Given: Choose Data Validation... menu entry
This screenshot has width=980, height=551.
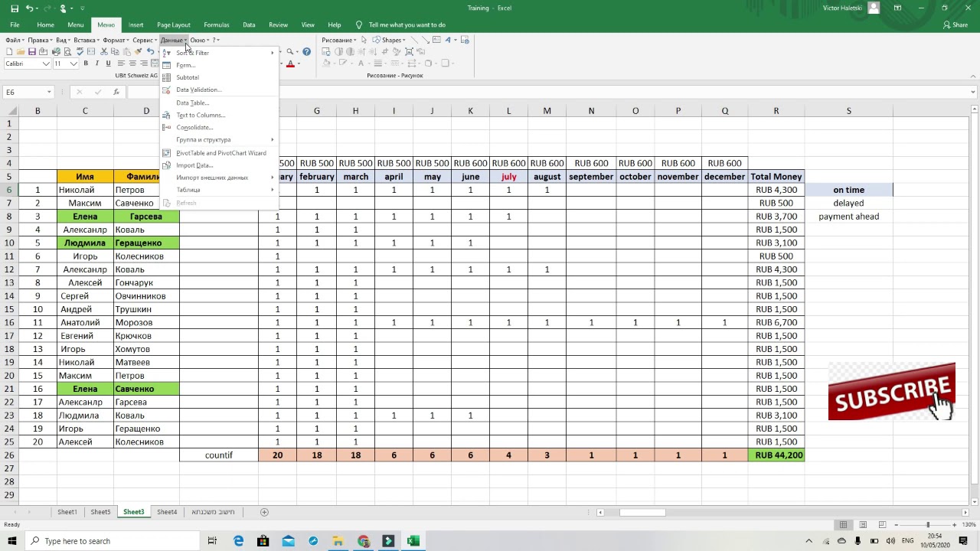Looking at the screenshot, I should tap(219, 90).
